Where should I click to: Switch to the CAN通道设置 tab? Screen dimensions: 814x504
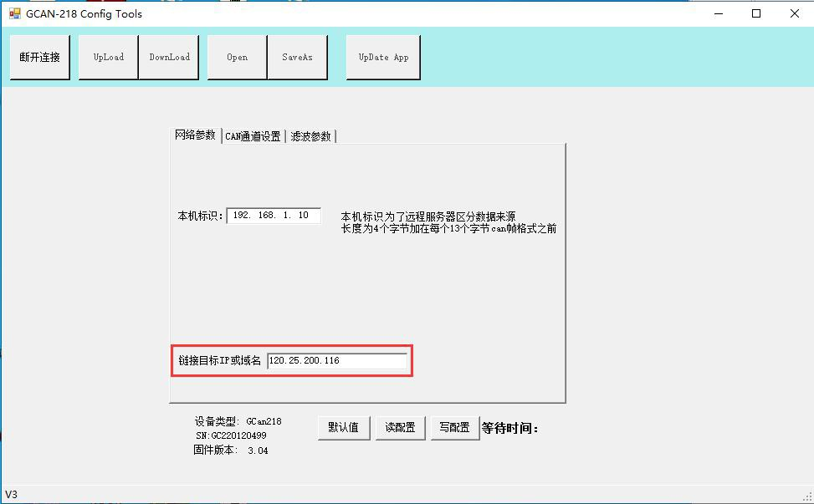point(253,136)
